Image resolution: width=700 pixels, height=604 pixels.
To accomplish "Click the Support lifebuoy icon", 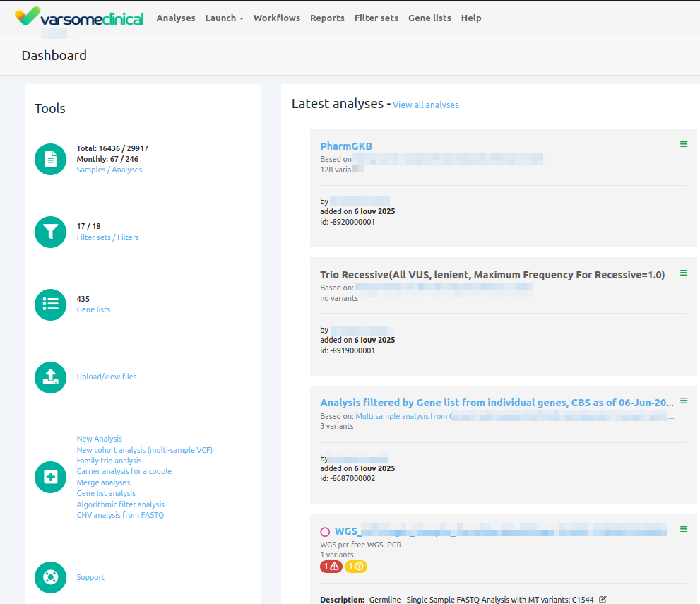I will [x=50, y=577].
